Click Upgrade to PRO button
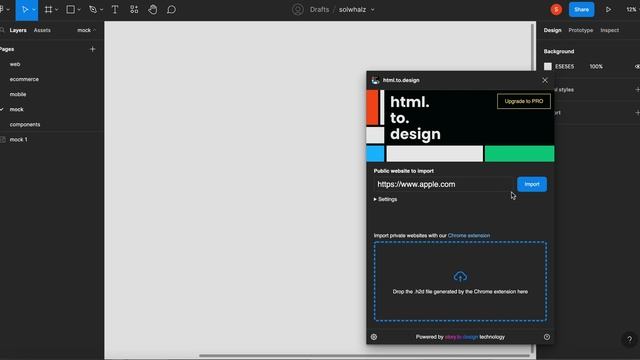The image size is (640, 360). 524,101
